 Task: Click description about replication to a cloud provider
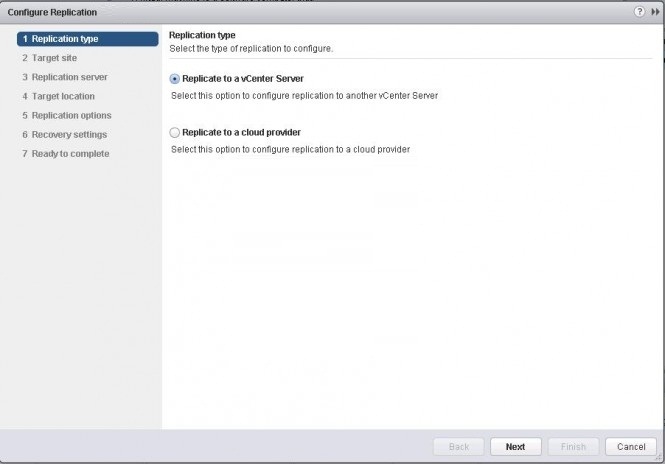coord(291,149)
